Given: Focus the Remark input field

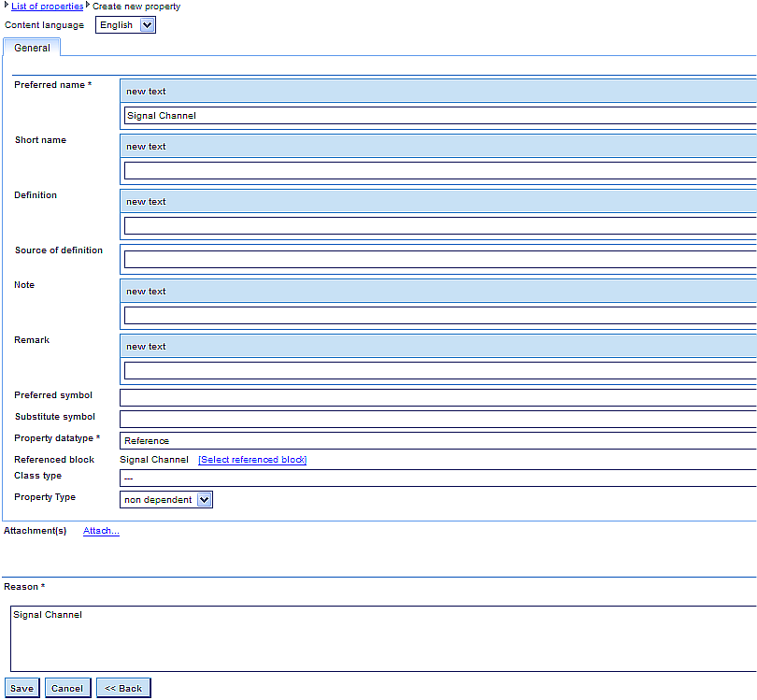Looking at the screenshot, I should (x=439, y=371).
